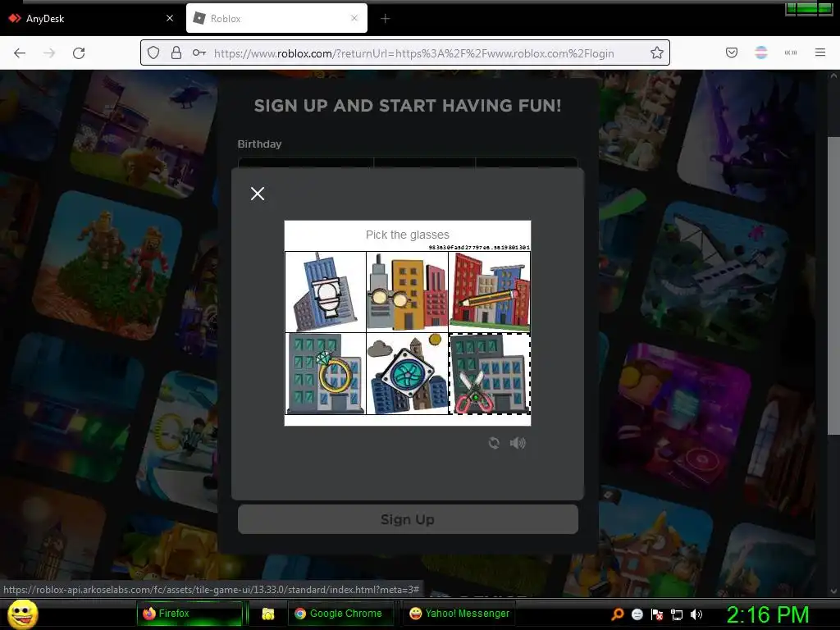Click the Pocket save icon
The width and height of the screenshot is (840, 630).
coord(732,52)
